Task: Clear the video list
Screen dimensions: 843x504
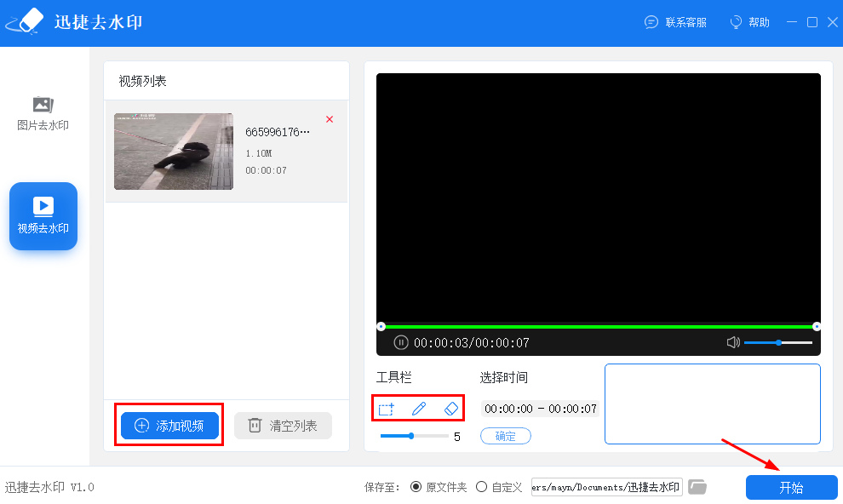Action: pos(283,426)
